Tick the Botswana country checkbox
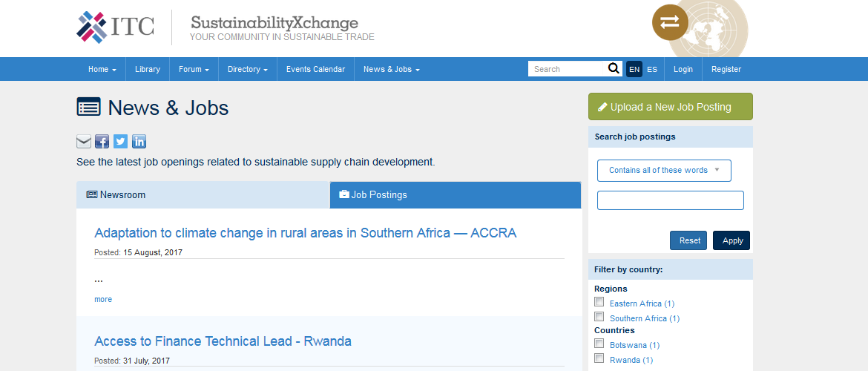Viewport: 868px width, 371px height. 599,344
